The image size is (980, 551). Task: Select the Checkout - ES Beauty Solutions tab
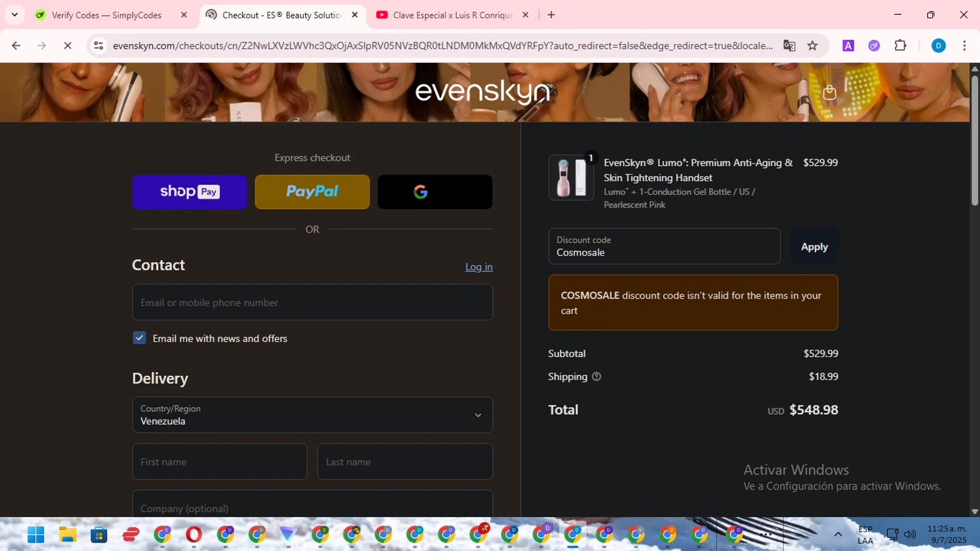pos(282,15)
